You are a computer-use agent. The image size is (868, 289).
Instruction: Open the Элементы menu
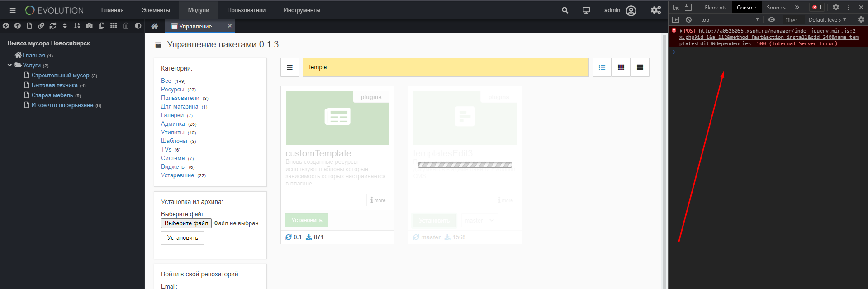point(156,10)
